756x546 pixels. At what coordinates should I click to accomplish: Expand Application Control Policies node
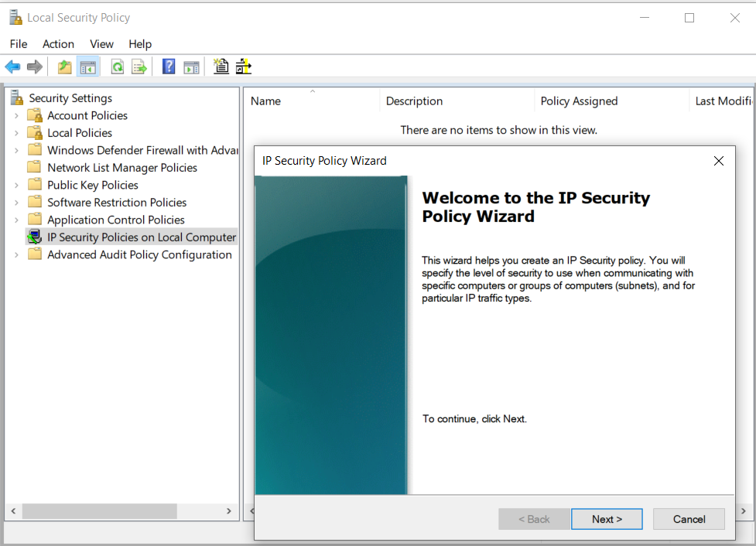coord(17,220)
